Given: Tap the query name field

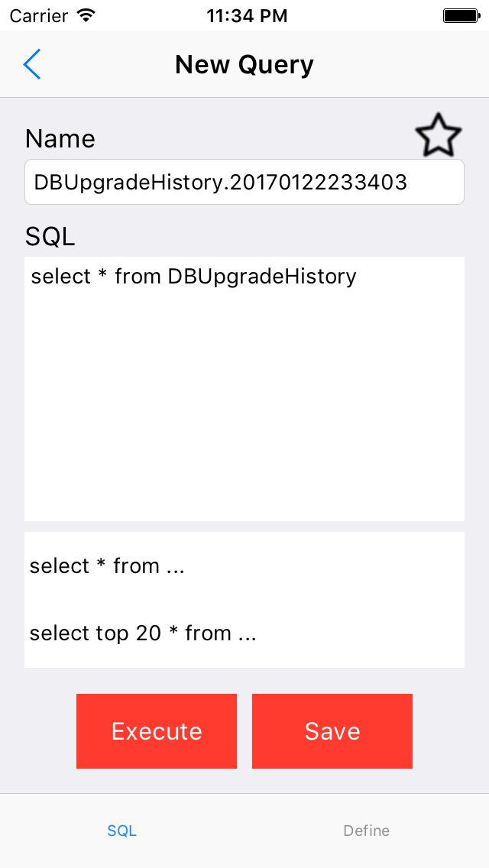Looking at the screenshot, I should tap(244, 182).
